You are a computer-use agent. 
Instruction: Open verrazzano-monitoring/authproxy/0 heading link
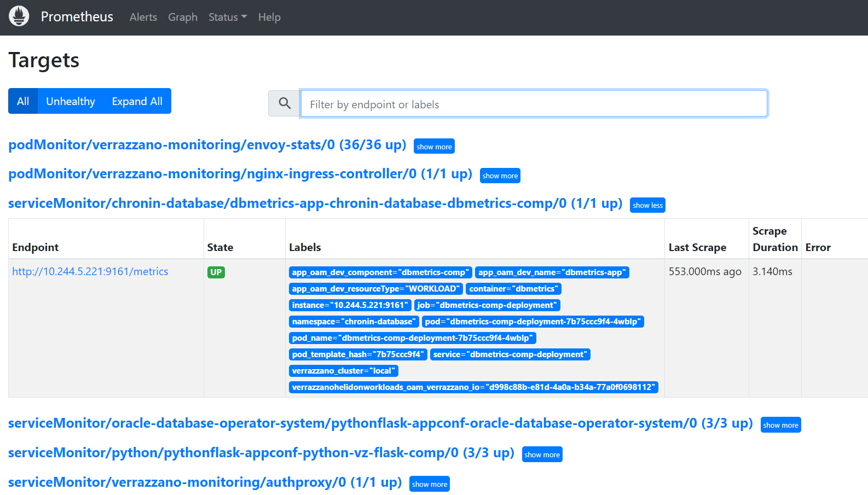click(205, 482)
